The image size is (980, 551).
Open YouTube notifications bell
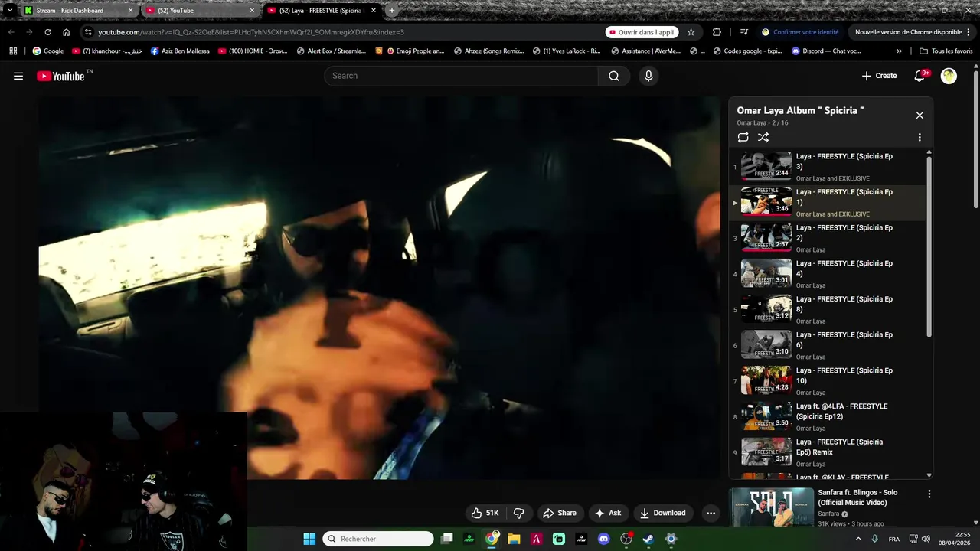tap(920, 76)
